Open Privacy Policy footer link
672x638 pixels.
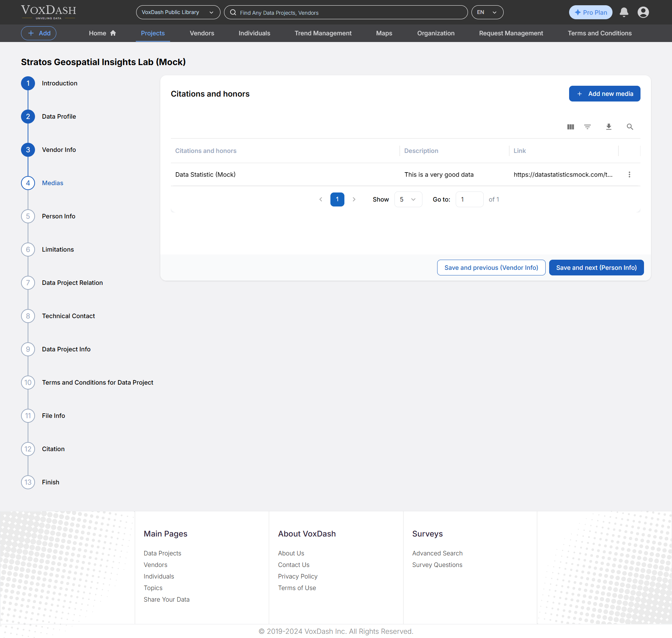pos(297,576)
